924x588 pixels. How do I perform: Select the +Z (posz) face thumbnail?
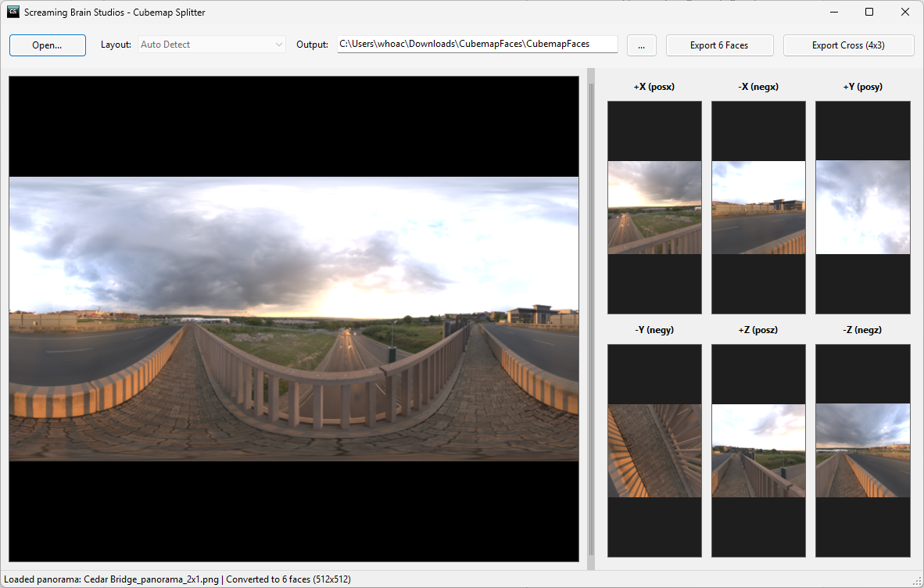(x=758, y=450)
